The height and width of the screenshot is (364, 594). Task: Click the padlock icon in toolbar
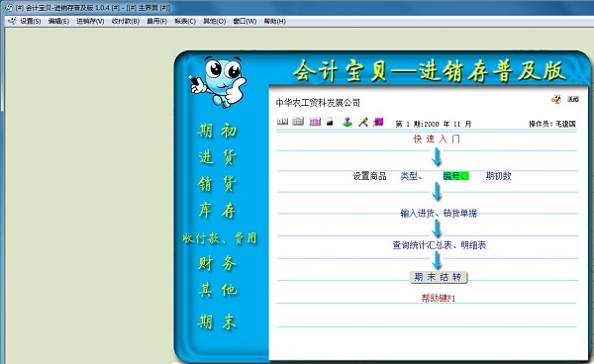pyautogui.click(x=330, y=122)
